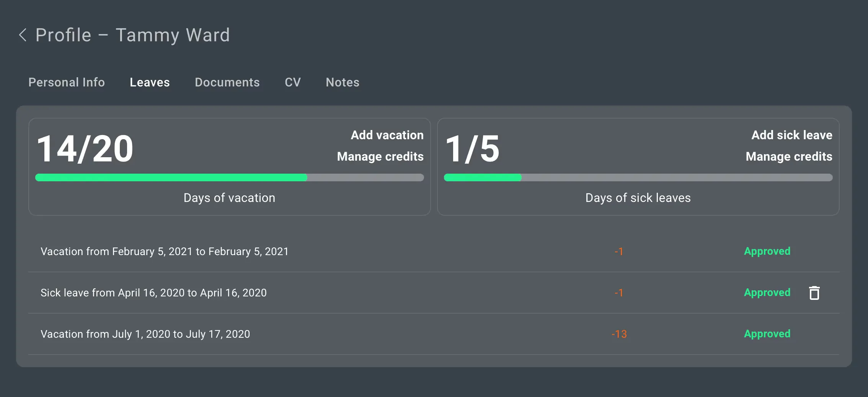Click the vacation days progress bar
Image resolution: width=868 pixels, height=397 pixels.
click(230, 177)
